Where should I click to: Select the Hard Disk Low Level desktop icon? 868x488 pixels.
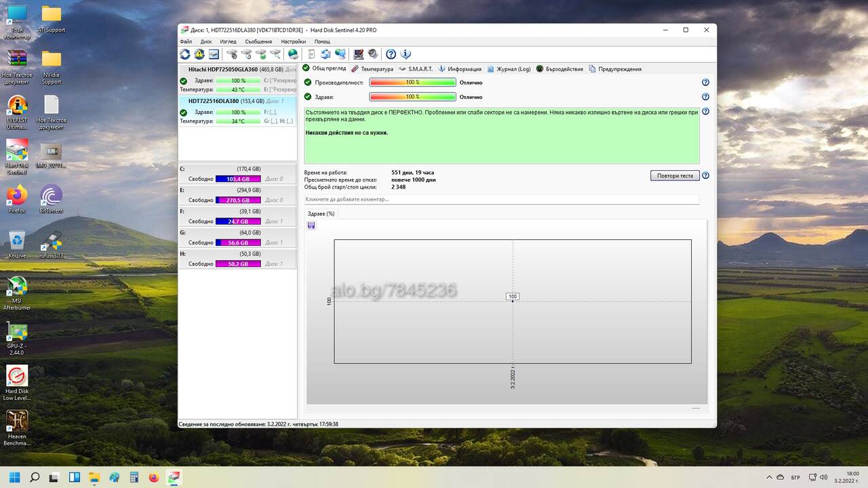17,384
